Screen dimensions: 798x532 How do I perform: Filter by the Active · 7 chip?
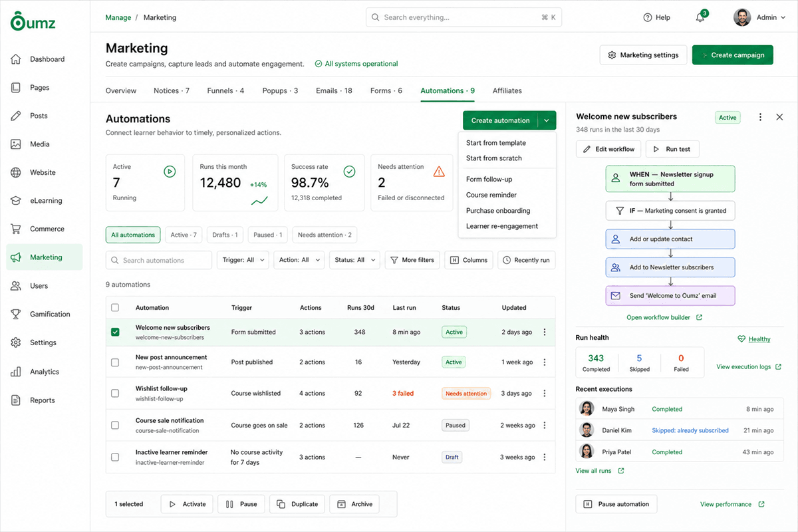pos(184,235)
